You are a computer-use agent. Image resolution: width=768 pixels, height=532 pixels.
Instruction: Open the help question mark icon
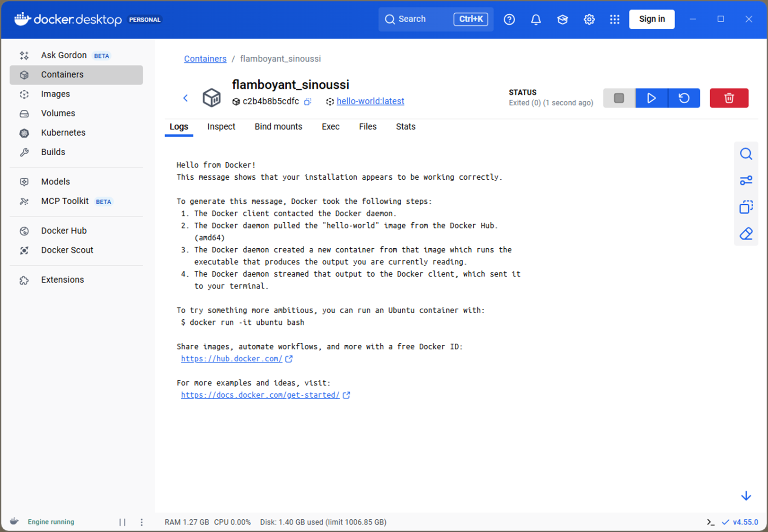509,19
